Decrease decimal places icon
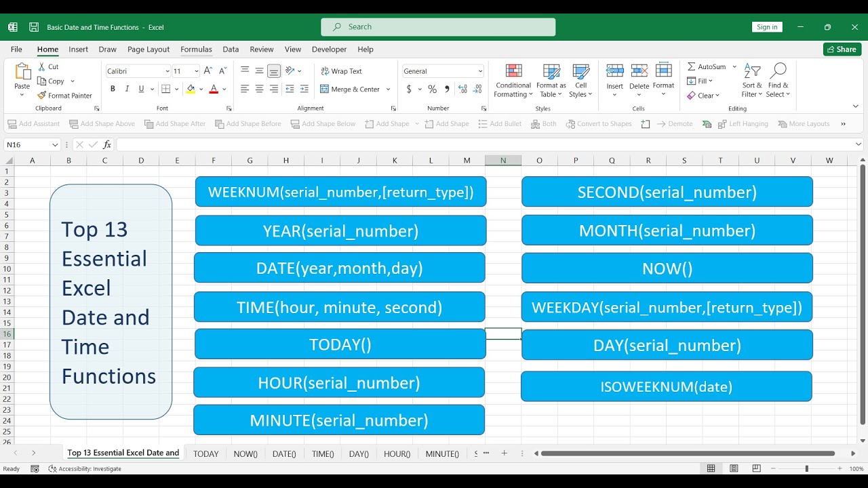The height and width of the screenshot is (488, 868). [x=477, y=89]
